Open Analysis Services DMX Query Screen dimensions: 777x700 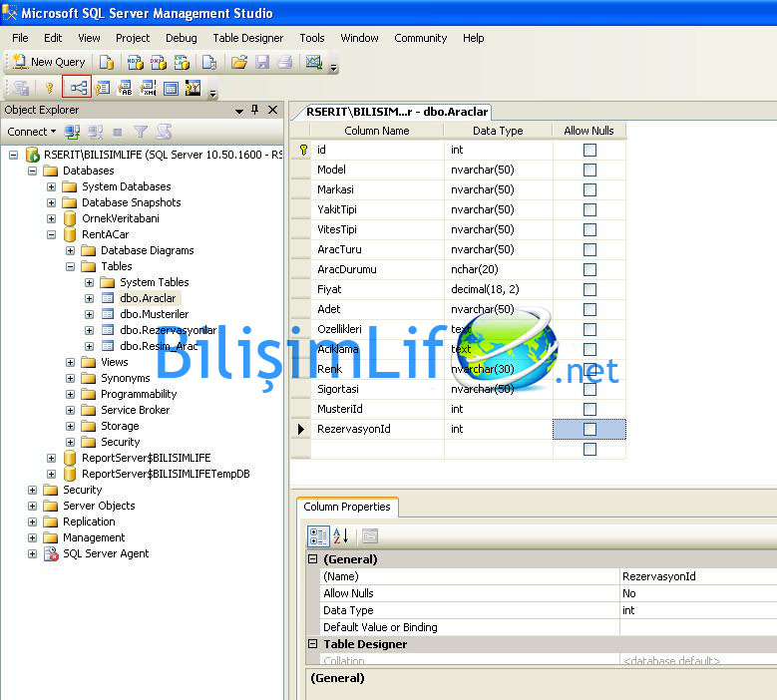pyautogui.click(x=159, y=63)
